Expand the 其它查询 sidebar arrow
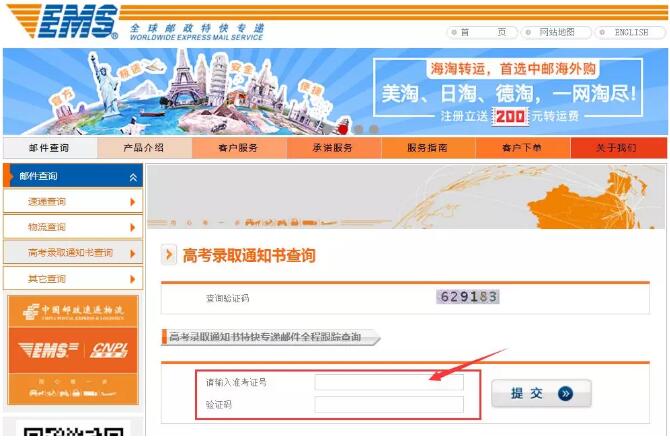 [132, 278]
